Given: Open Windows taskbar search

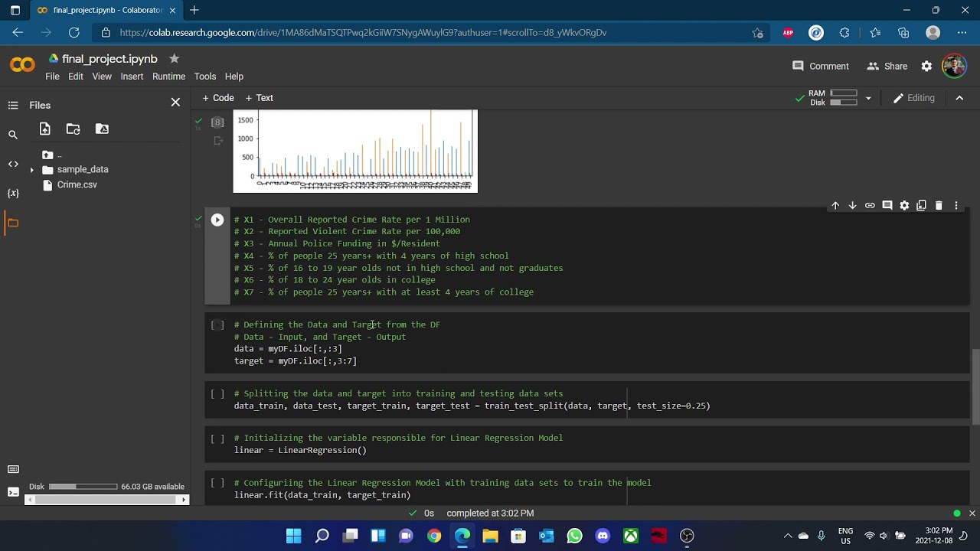Looking at the screenshot, I should [322, 536].
